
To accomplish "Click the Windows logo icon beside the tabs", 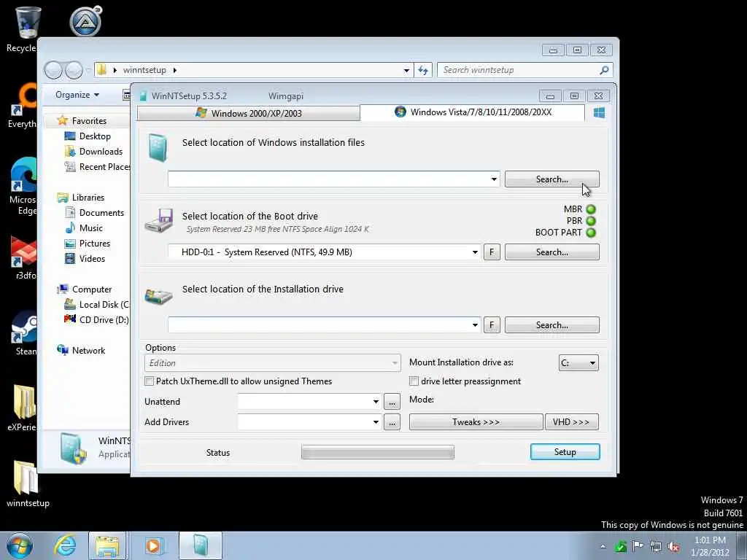I will 600,113.
